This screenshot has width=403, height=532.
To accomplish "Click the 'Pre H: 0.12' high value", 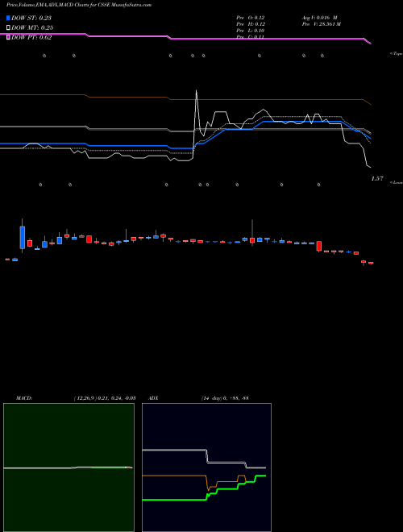I will click(251, 24).
